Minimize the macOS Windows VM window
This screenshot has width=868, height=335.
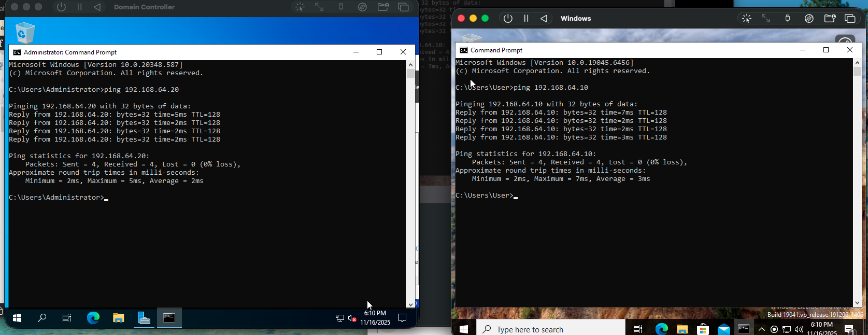click(473, 18)
